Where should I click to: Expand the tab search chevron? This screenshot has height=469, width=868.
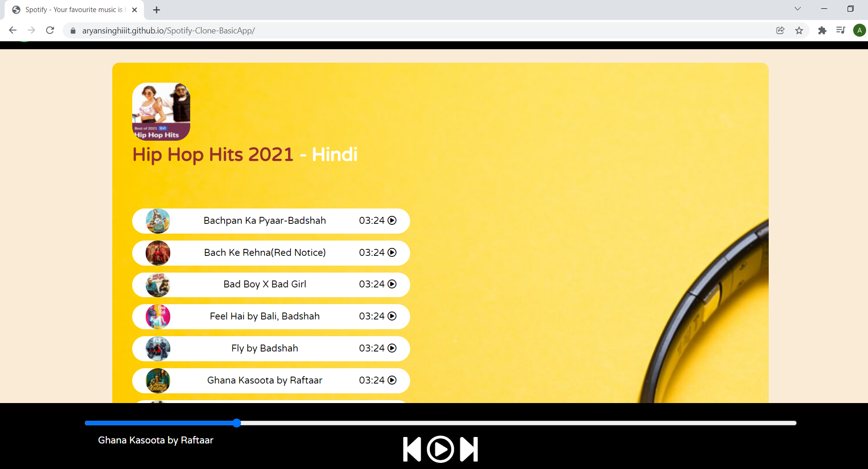pyautogui.click(x=797, y=8)
